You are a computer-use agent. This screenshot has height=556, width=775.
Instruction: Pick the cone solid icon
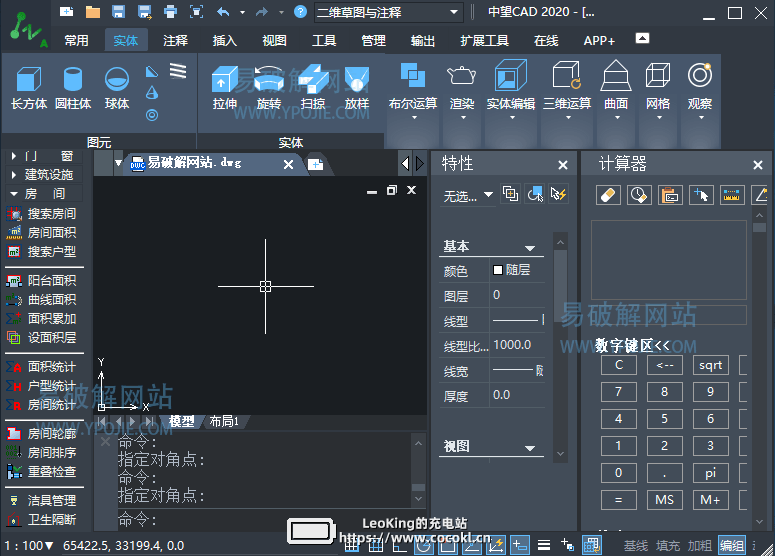(152, 93)
